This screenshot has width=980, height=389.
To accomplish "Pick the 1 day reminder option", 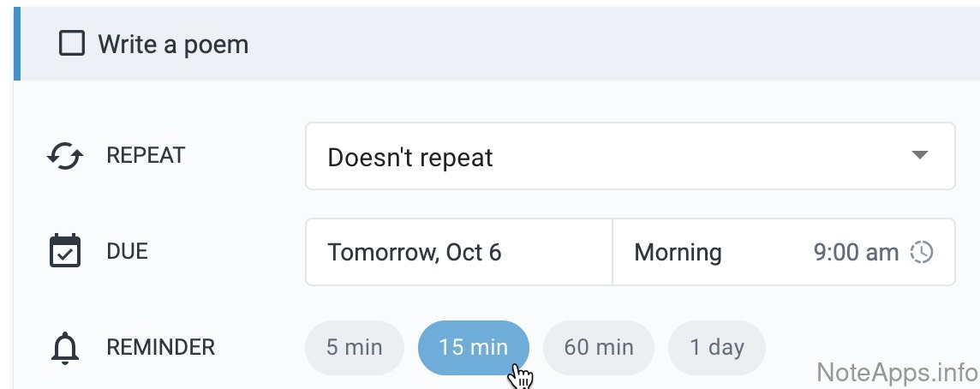I will (716, 347).
